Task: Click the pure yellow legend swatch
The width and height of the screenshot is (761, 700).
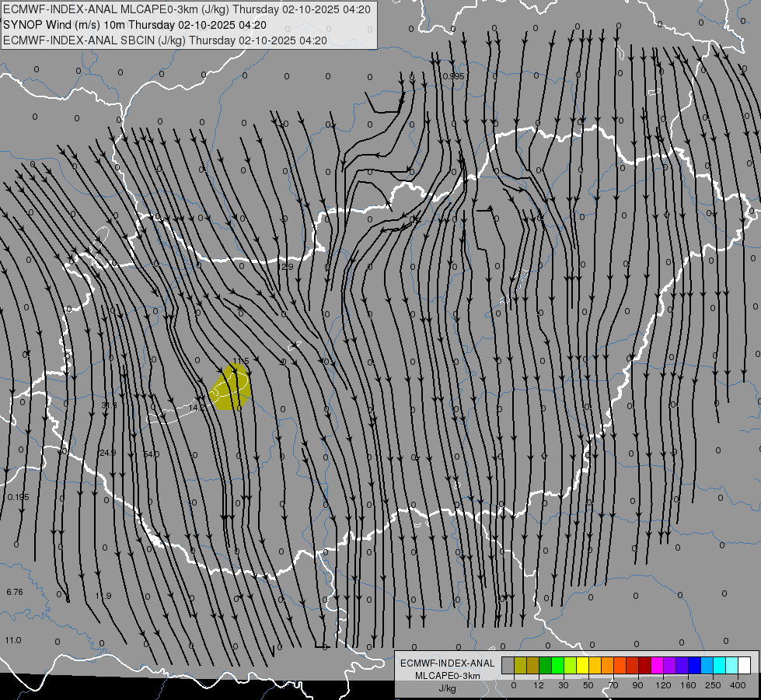Action: pos(583,665)
